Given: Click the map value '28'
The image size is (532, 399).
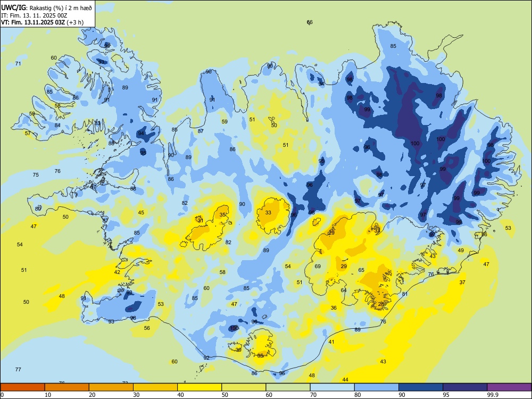Looking at the screenshot, I should point(381,304).
